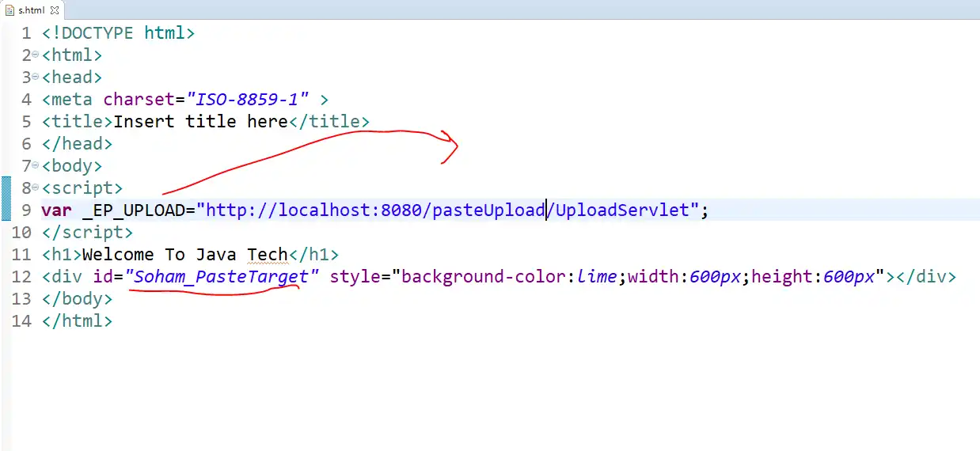Click the "Soham_PasteTarget" id value

[x=221, y=277]
